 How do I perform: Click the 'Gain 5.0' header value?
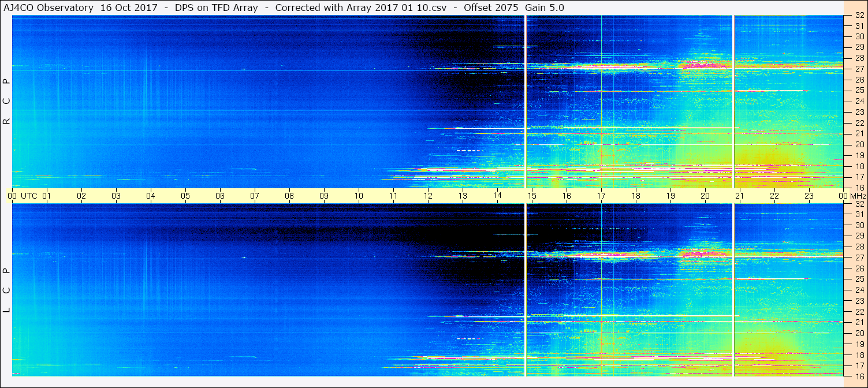544,8
